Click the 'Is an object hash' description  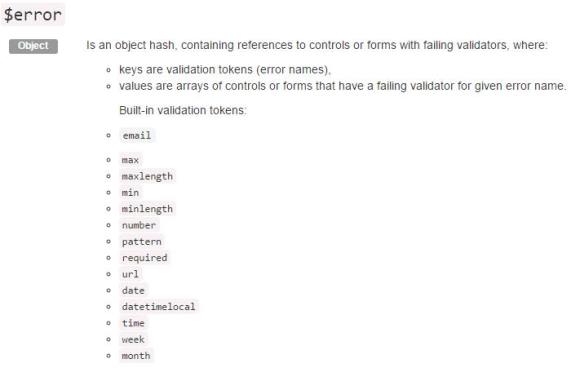click(317, 45)
